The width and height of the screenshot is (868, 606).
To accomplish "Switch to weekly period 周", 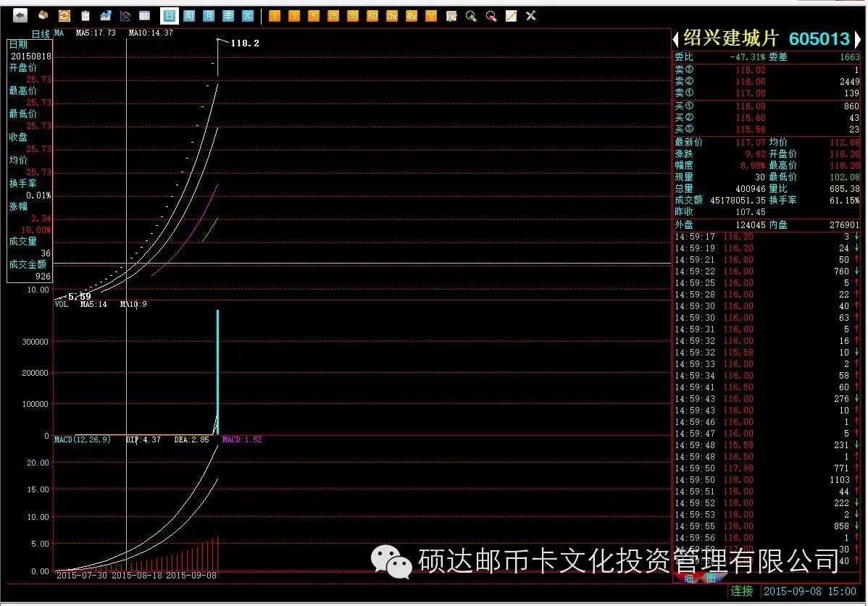I will [x=189, y=15].
